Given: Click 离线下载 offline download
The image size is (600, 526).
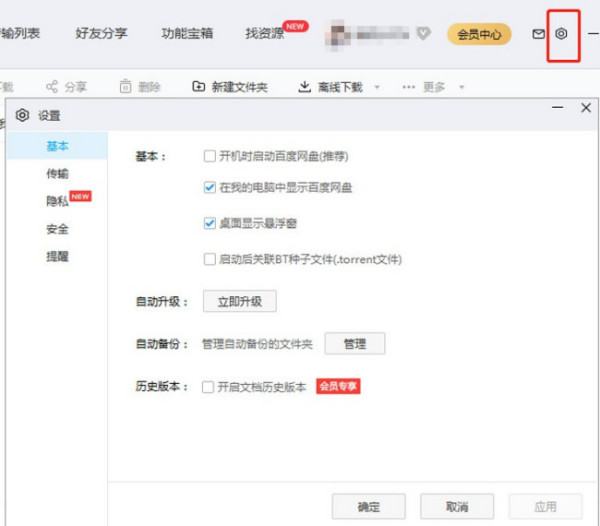Looking at the screenshot, I should 331,87.
